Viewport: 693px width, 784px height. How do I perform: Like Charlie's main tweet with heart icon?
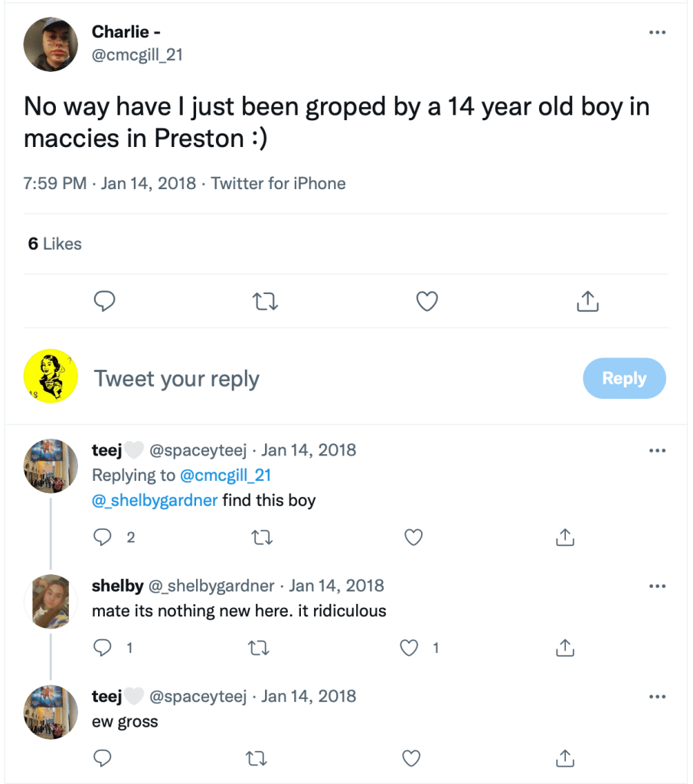[x=427, y=302]
